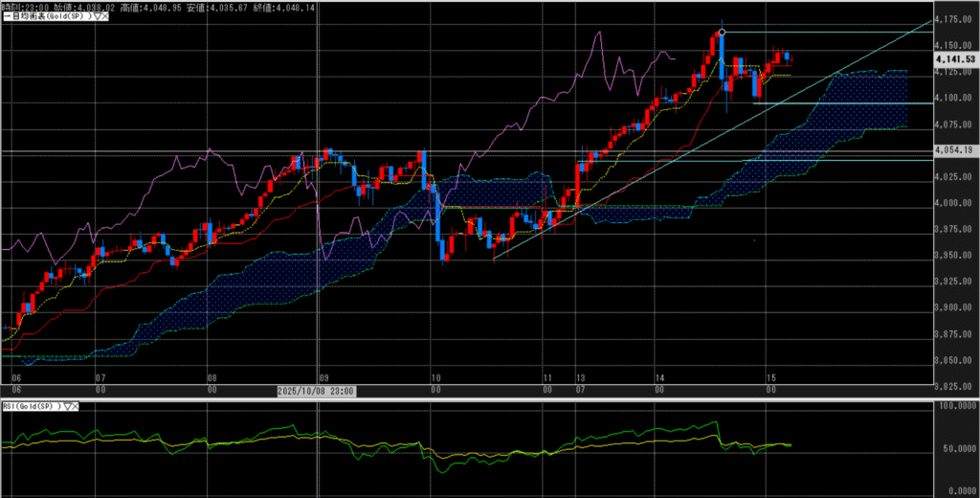The width and height of the screenshot is (980, 498).
Task: Click the 終値 closing price readout in header
Action: [x=263, y=6]
